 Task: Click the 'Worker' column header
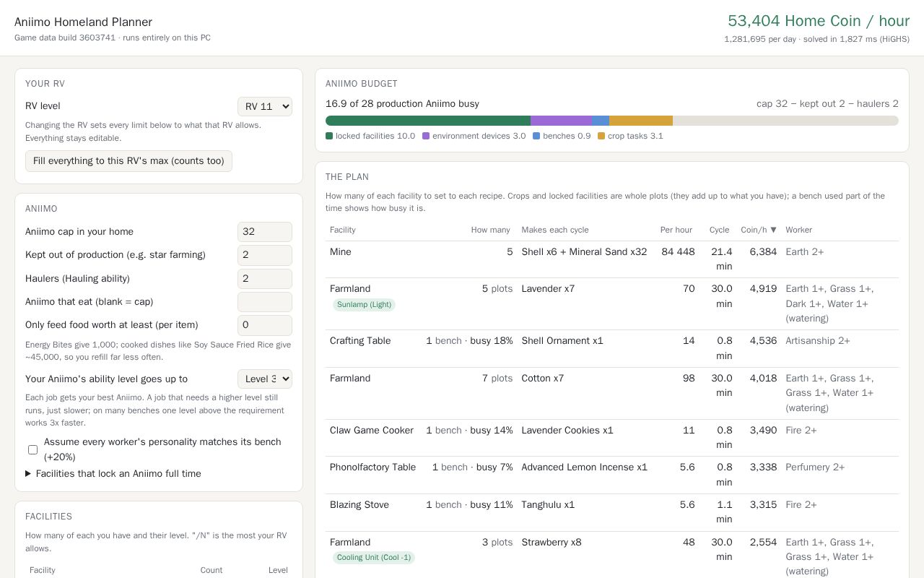(x=799, y=230)
